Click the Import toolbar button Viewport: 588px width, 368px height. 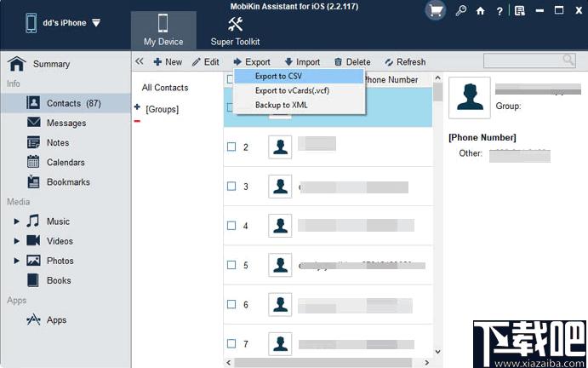click(302, 62)
